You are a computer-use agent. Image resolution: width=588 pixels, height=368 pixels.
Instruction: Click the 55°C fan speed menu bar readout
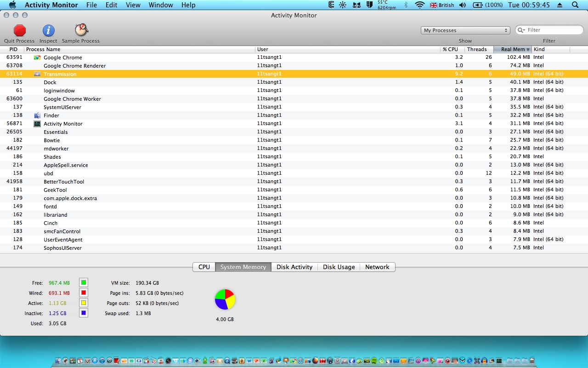(x=387, y=5)
